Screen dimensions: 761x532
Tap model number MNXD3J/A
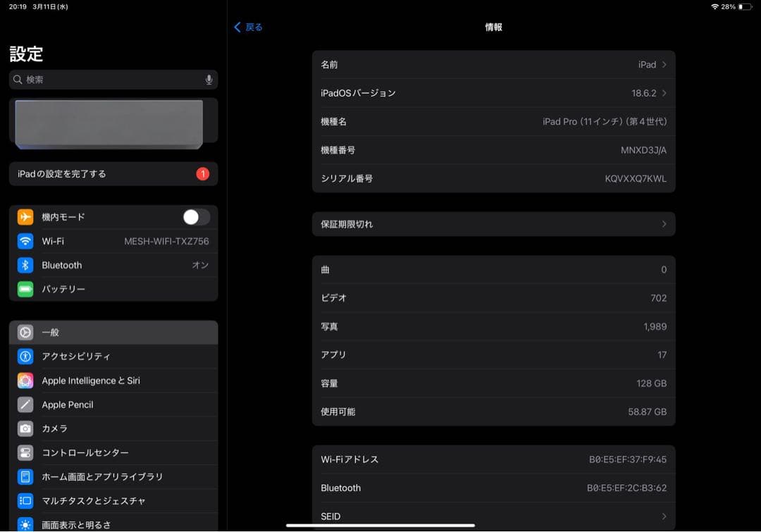point(643,151)
